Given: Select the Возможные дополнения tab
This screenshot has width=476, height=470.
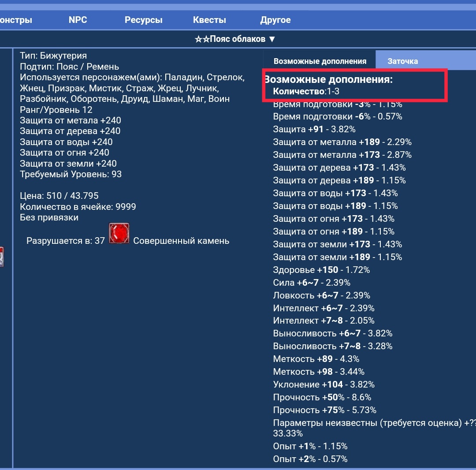Looking at the screenshot, I should click(320, 61).
